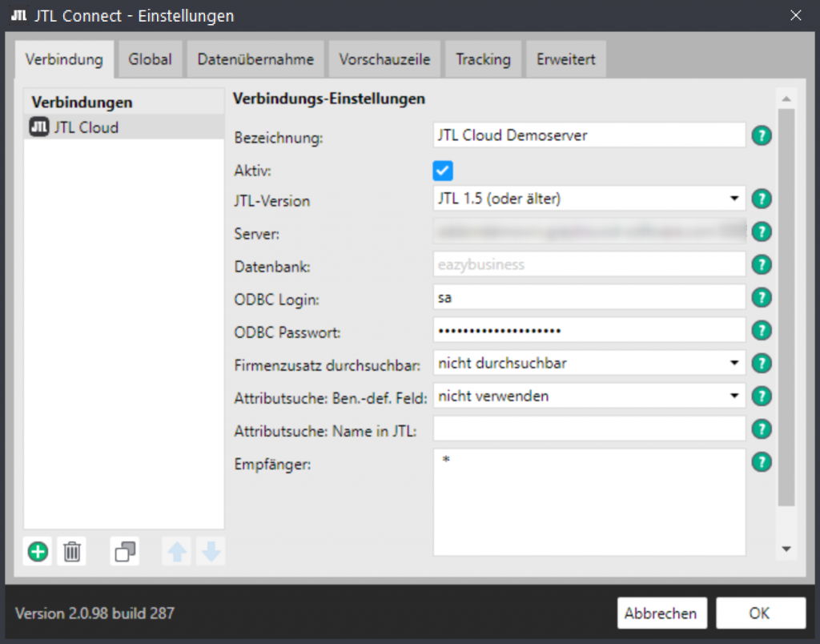Click the JTL logo in title bar

pos(19,16)
